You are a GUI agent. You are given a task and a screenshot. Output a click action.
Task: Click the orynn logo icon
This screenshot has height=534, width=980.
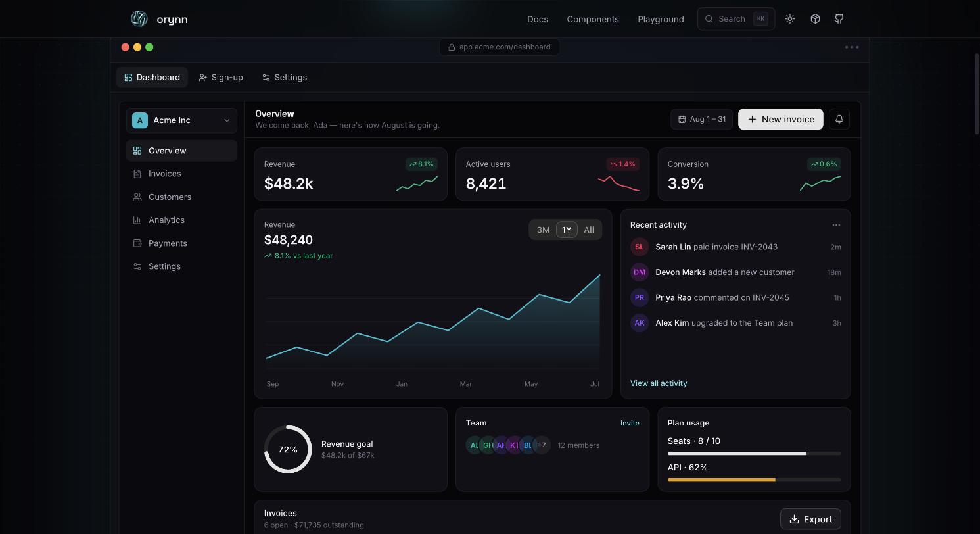tap(139, 19)
